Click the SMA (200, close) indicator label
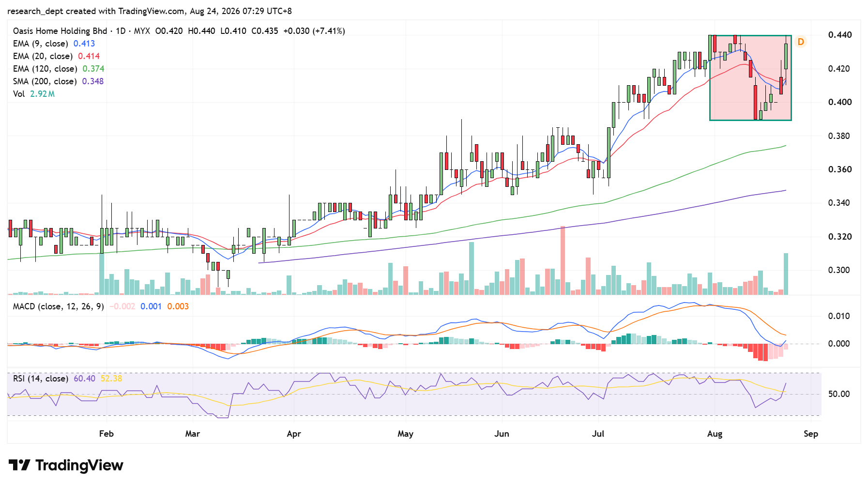Screen dimensions: 868x487 (45, 81)
